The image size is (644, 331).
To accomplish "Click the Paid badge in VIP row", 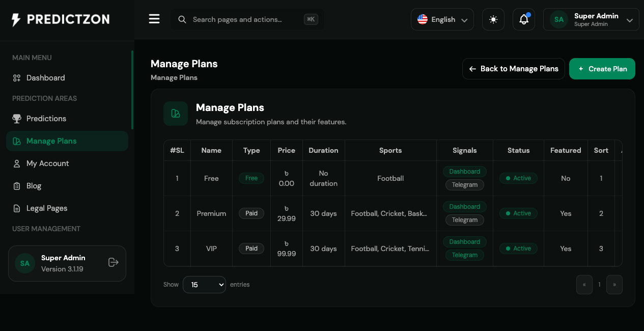I will (x=251, y=249).
